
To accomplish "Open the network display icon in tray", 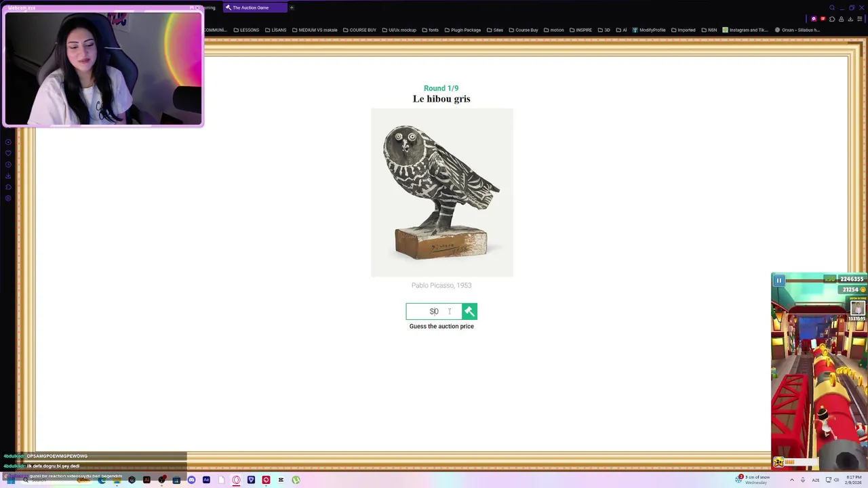I will coord(829,480).
